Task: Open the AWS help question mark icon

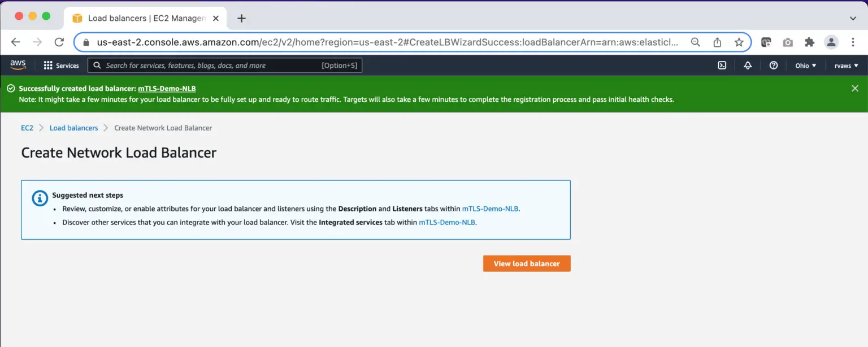Action: [774, 66]
